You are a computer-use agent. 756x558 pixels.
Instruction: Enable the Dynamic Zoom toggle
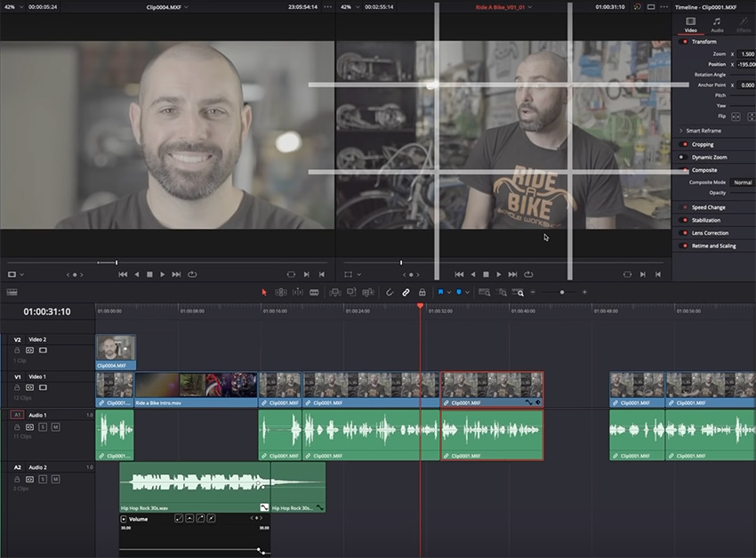683,157
